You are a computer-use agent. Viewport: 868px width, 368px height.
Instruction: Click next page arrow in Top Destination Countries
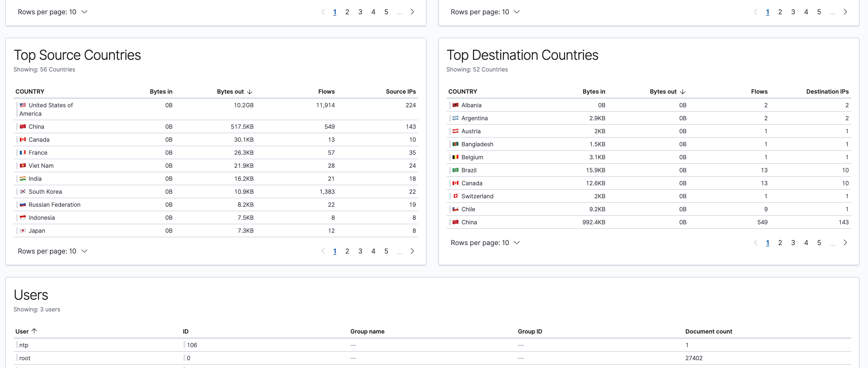[845, 243]
